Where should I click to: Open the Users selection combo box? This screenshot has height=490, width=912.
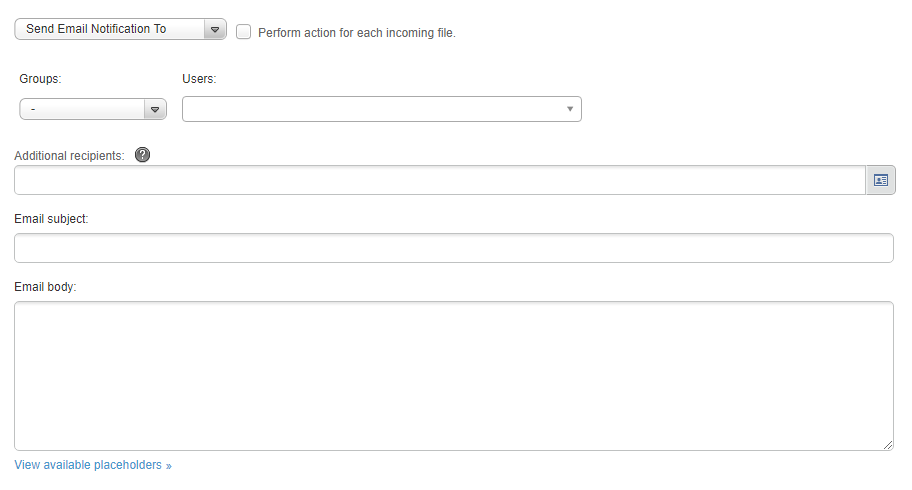pyautogui.click(x=382, y=109)
